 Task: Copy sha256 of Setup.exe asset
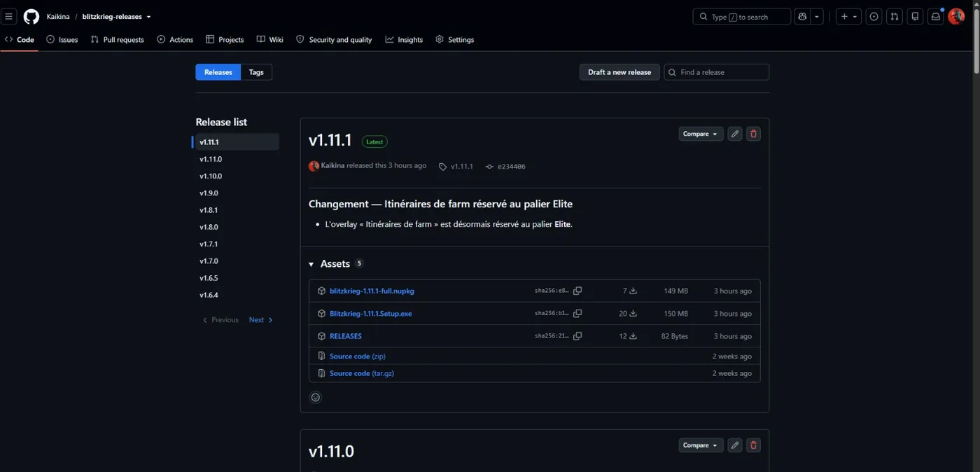[x=577, y=314]
